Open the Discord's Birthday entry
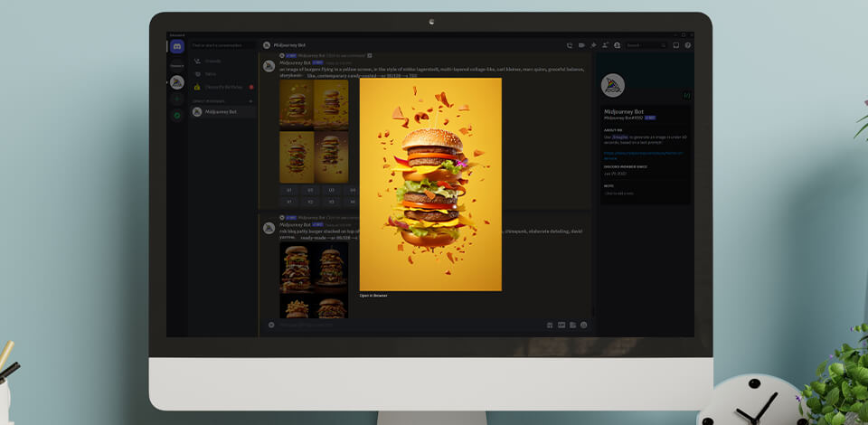Screen dimensions: 868x425 [222, 87]
